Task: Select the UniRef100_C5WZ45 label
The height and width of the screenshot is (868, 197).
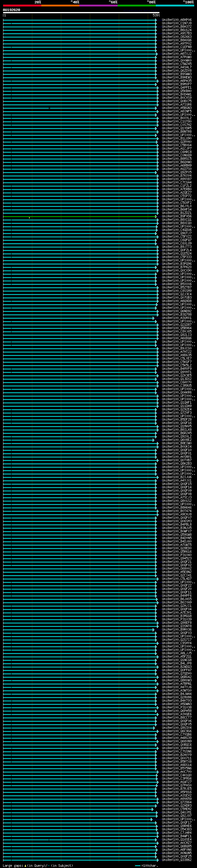Action: pyautogui.click(x=177, y=64)
